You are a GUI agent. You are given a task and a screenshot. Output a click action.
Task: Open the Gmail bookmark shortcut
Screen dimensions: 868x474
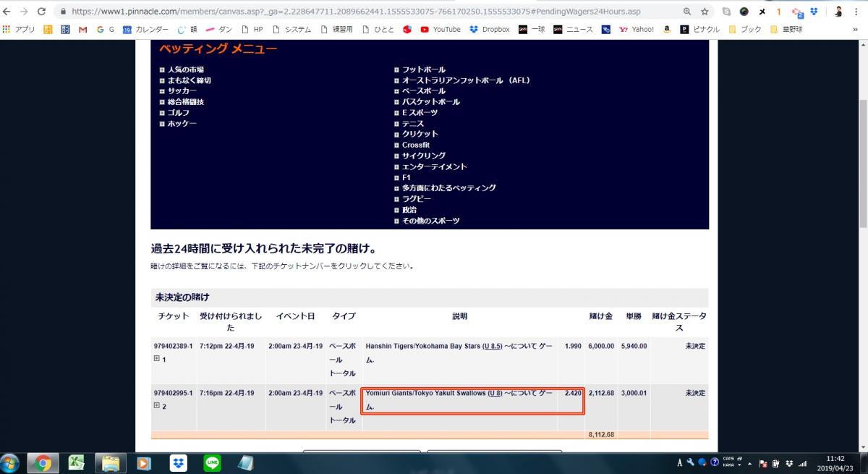click(82, 30)
